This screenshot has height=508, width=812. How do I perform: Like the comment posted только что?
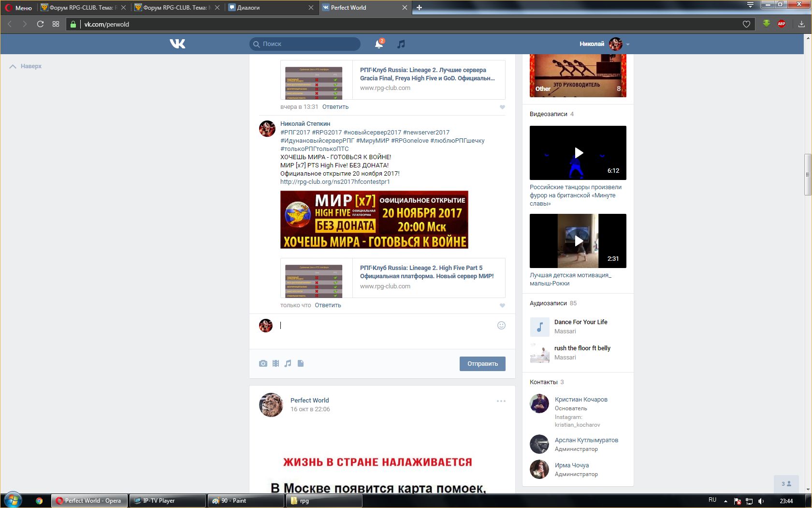(x=502, y=305)
